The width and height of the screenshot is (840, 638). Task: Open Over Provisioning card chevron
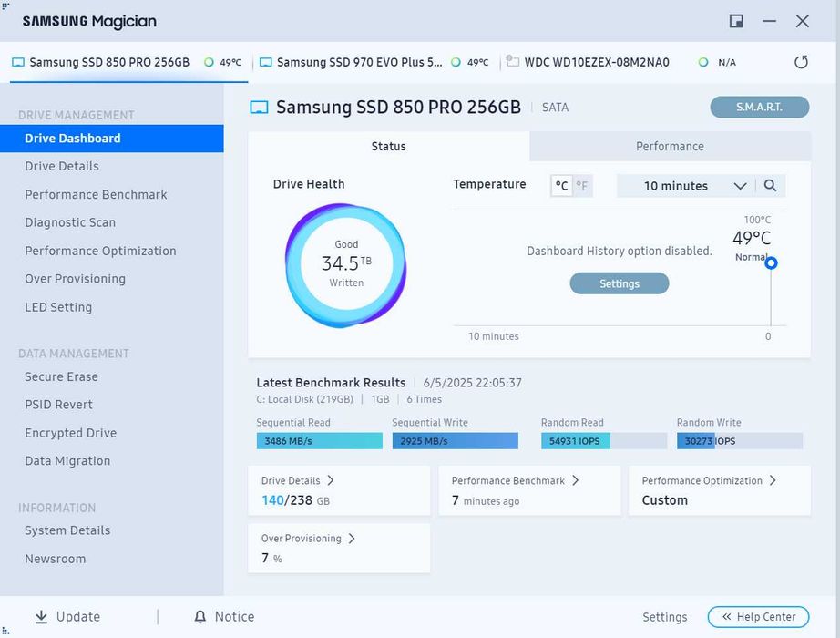[352, 539]
